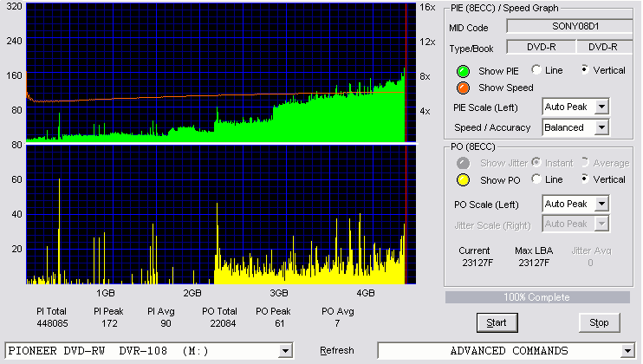Viewport: 643px width, 364px height.
Task: Select Average jitter option
Action: click(x=585, y=162)
